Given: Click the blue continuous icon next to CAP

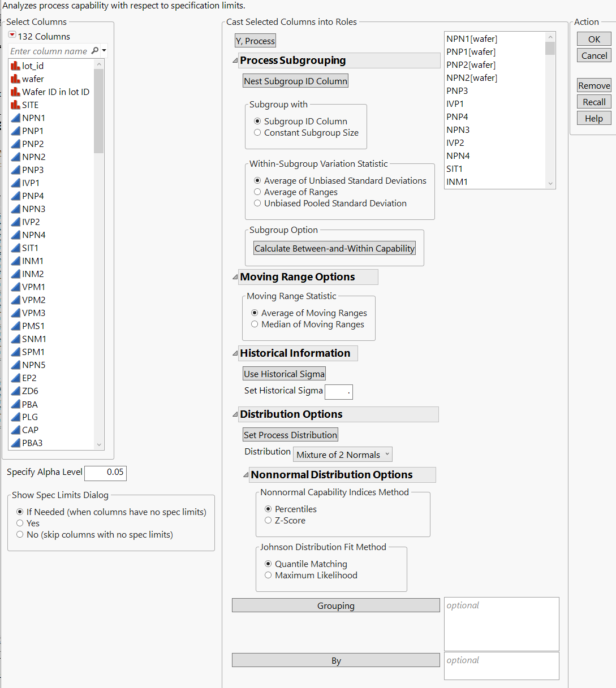Looking at the screenshot, I should coord(15,430).
